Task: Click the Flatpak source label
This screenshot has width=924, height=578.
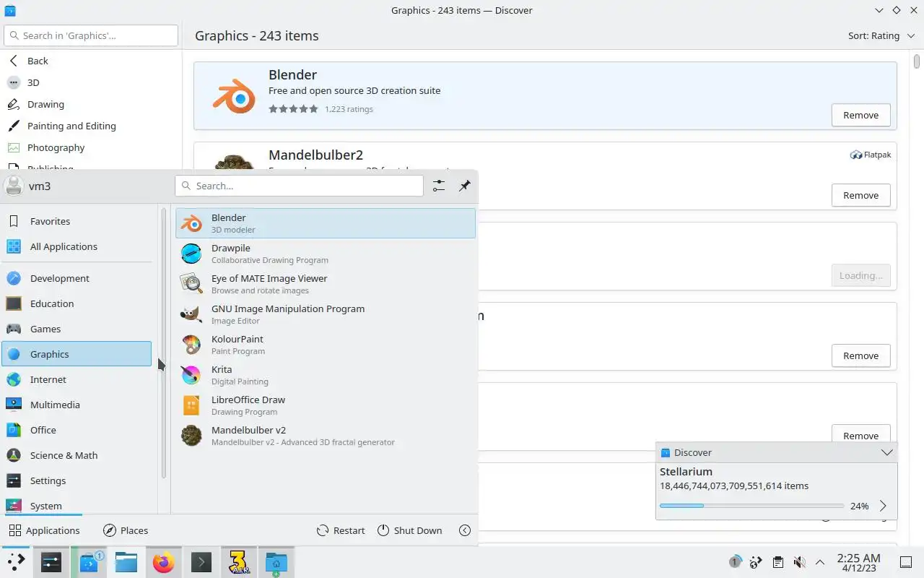Action: [x=871, y=155]
